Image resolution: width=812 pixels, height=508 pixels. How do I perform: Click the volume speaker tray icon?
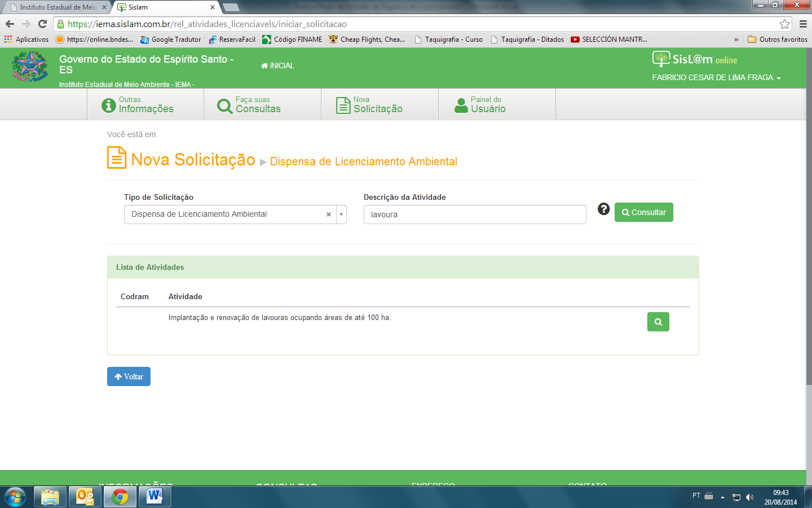pos(749,497)
